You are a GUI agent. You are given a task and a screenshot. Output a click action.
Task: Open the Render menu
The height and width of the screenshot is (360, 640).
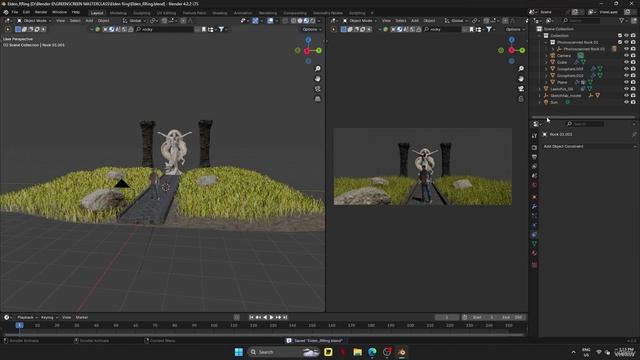point(41,12)
